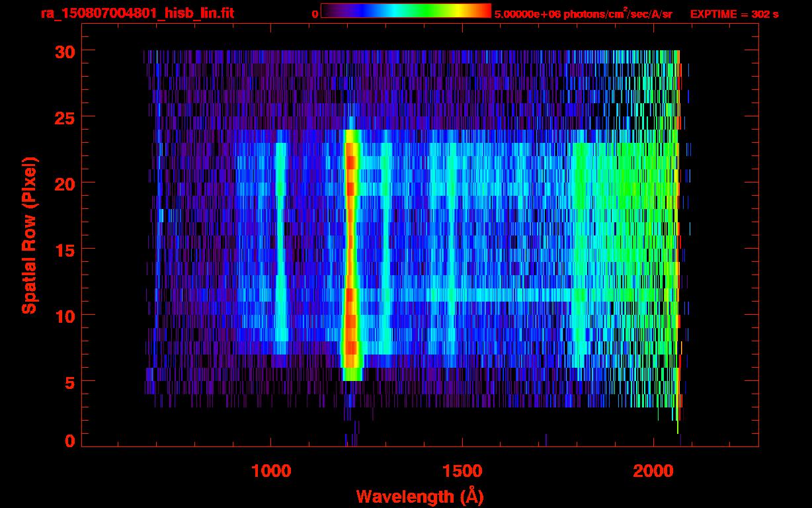Click the file name ra_150807004801_hisb_lin.fit
The width and height of the screenshot is (812, 508).
pyautogui.click(x=136, y=13)
